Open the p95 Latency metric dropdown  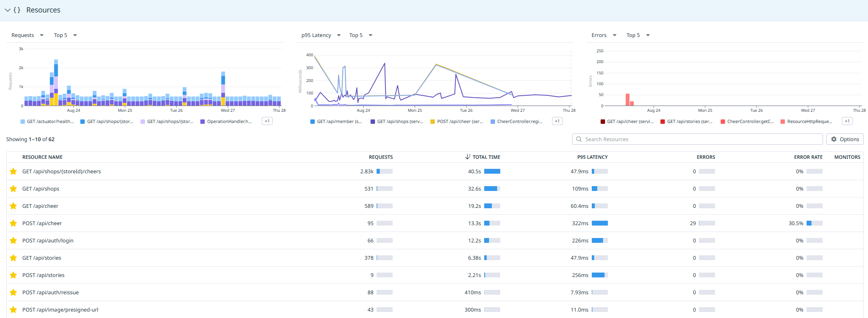[321, 35]
